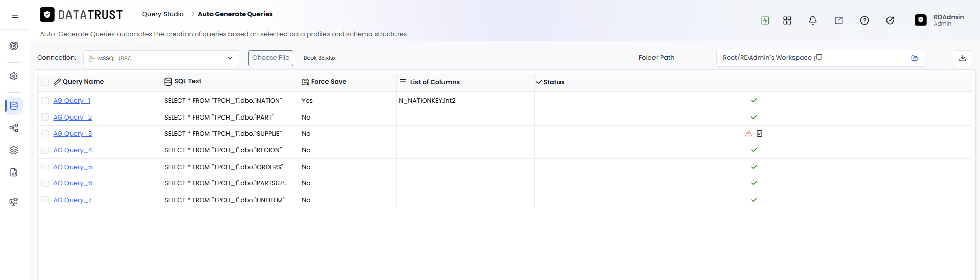
Task: Check the AG Query_2 row checkbox
Action: [45, 118]
